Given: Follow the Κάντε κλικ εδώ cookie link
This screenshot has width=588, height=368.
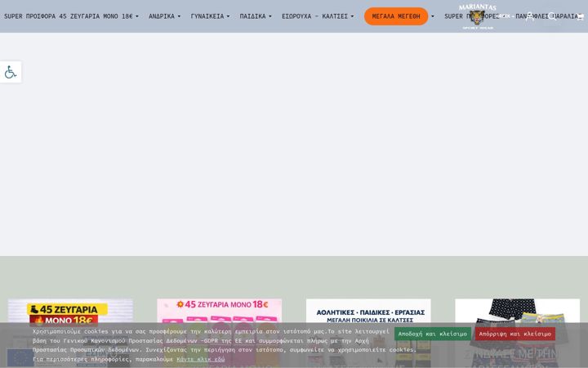Looking at the screenshot, I should tap(201, 359).
